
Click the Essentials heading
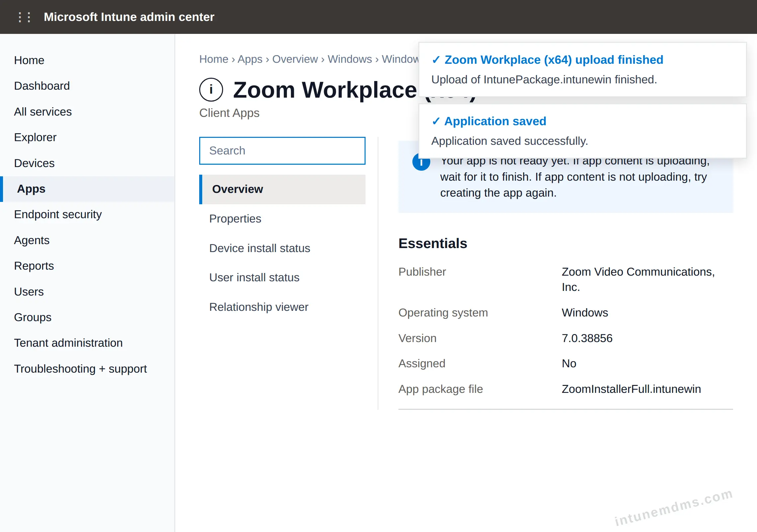433,243
